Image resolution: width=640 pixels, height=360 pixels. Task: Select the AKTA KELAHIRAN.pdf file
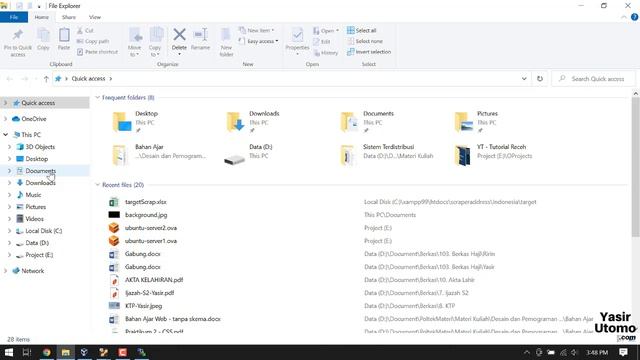tap(153, 280)
